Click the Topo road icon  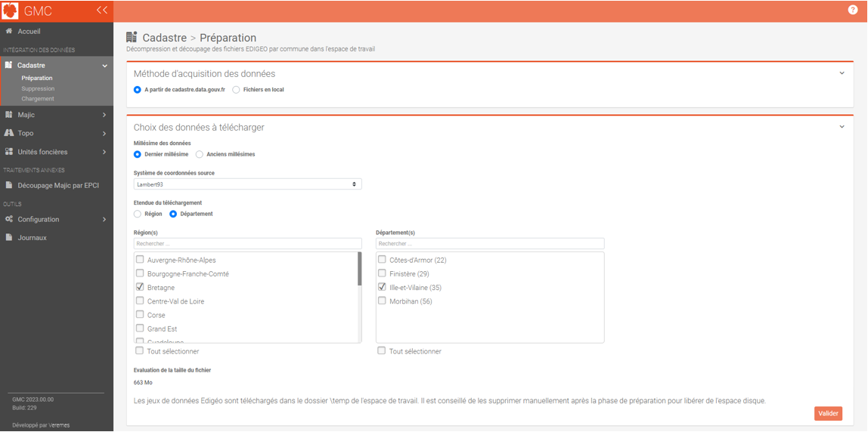tap(9, 134)
